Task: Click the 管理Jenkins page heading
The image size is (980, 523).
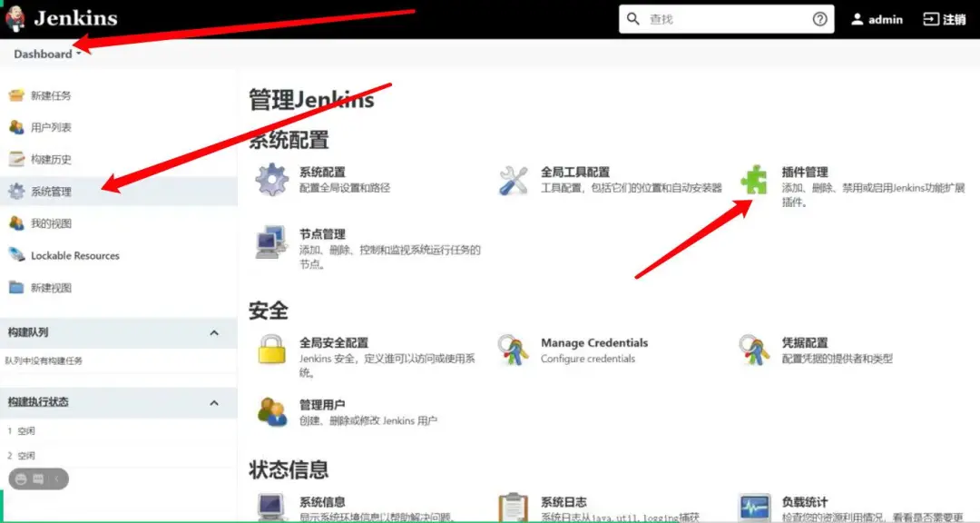Action: [311, 100]
